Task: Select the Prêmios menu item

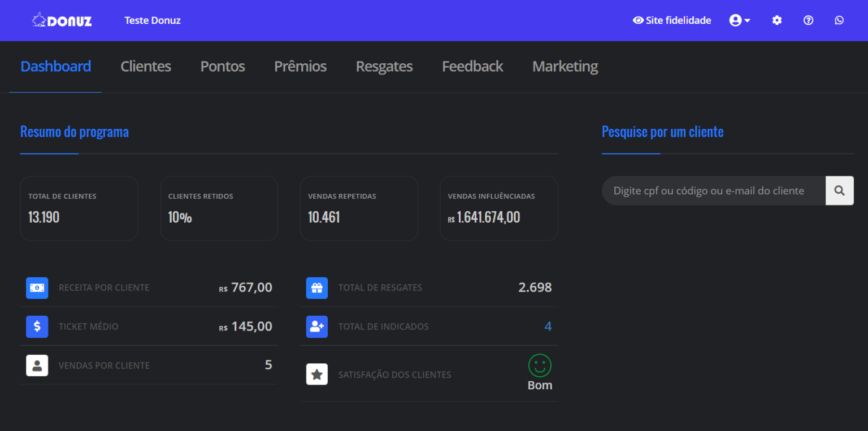Action: (300, 66)
